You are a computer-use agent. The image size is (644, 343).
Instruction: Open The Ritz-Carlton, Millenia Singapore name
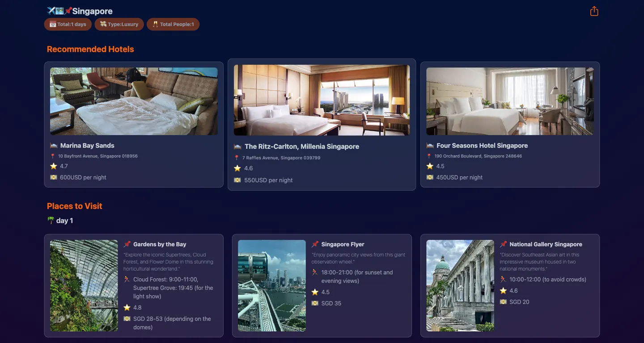pyautogui.click(x=302, y=146)
